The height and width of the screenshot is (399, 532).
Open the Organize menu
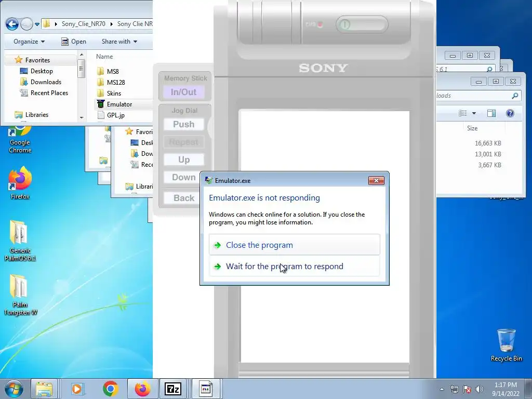click(29, 42)
